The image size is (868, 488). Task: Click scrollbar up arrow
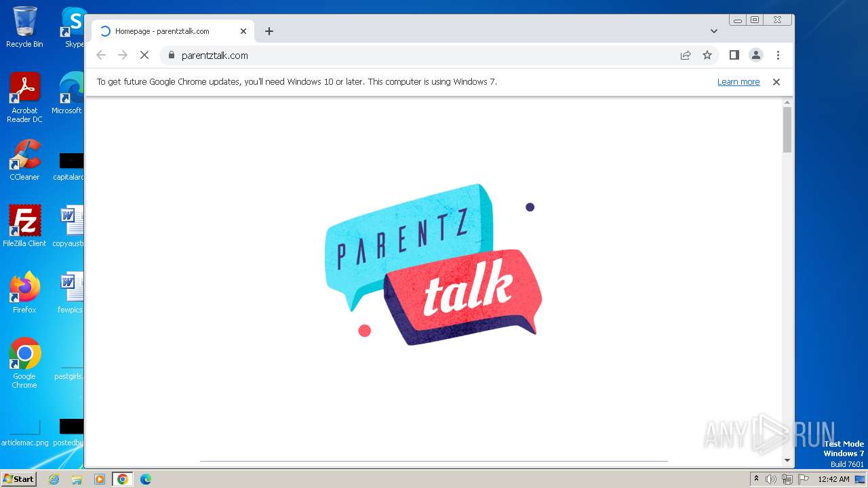click(x=787, y=102)
